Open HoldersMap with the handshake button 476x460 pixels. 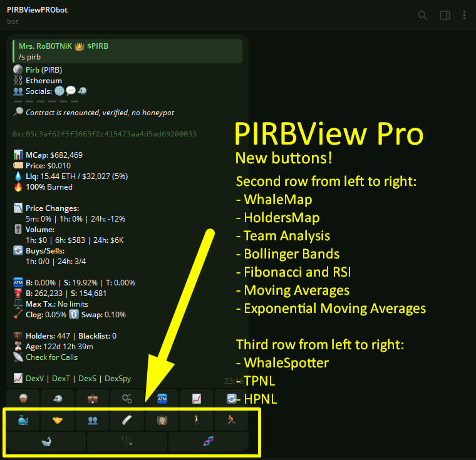click(x=58, y=420)
